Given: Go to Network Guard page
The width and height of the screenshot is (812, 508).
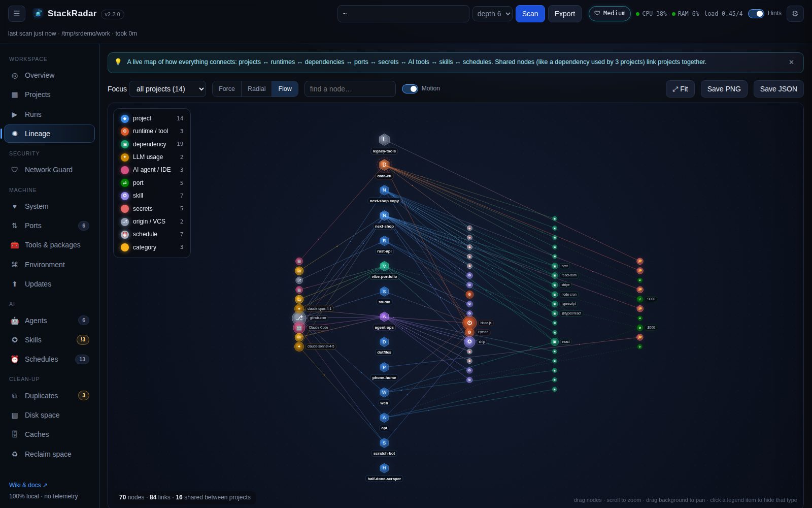Looking at the screenshot, I should pyautogui.click(x=49, y=170).
